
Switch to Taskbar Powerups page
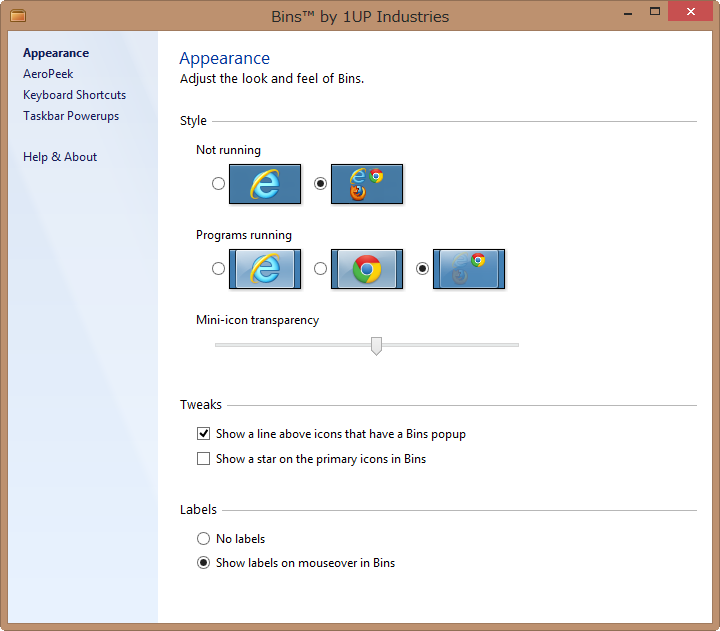coord(71,116)
